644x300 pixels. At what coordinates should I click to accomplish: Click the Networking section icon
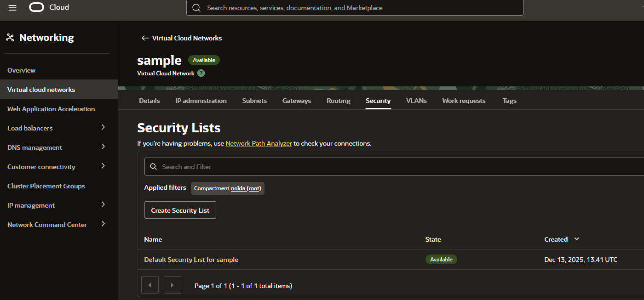10,38
